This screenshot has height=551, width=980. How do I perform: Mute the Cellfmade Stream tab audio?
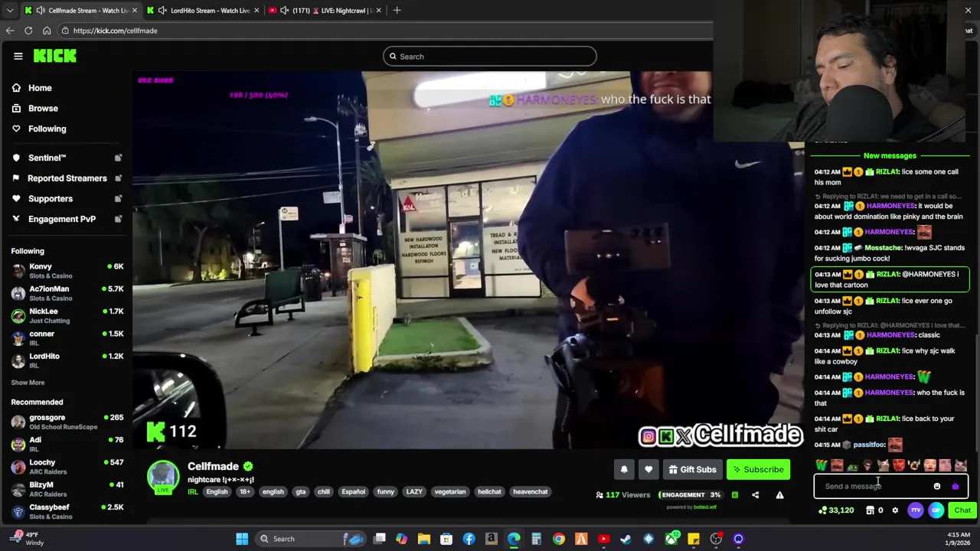[40, 10]
